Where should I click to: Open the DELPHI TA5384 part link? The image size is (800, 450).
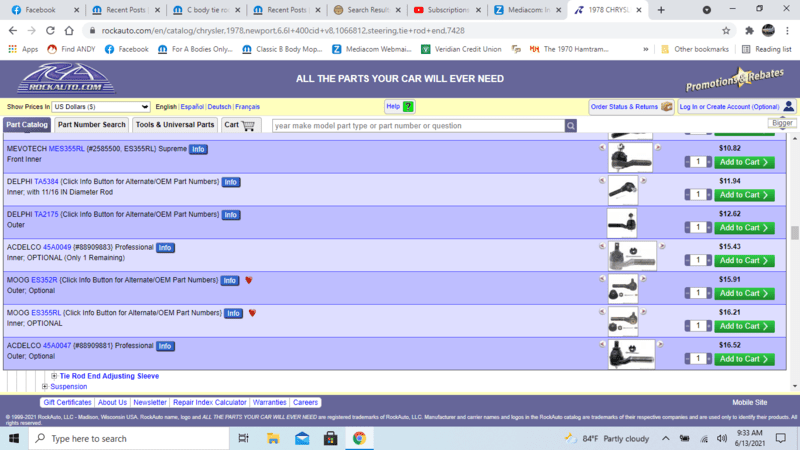46,182
